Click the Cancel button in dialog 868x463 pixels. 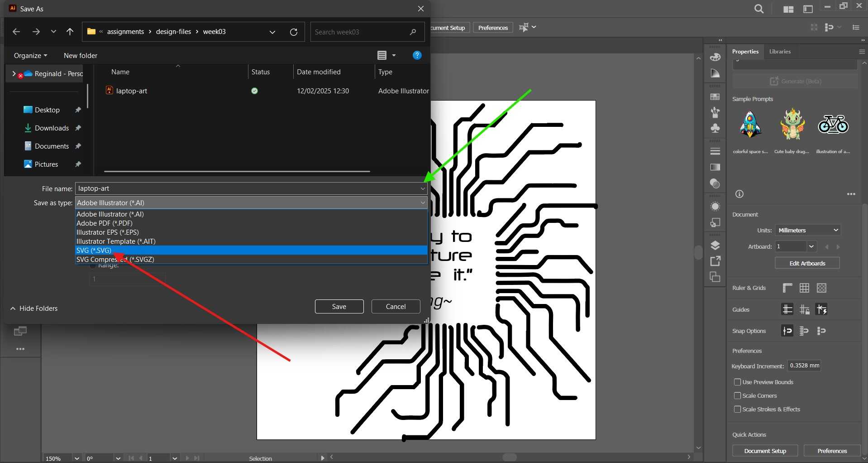[x=396, y=306]
